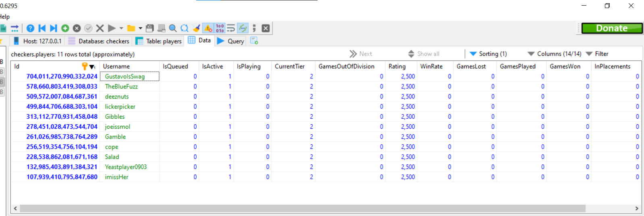Screen dimensions: 644x216
Task: Switch to the Table: players tab
Action: (159, 41)
